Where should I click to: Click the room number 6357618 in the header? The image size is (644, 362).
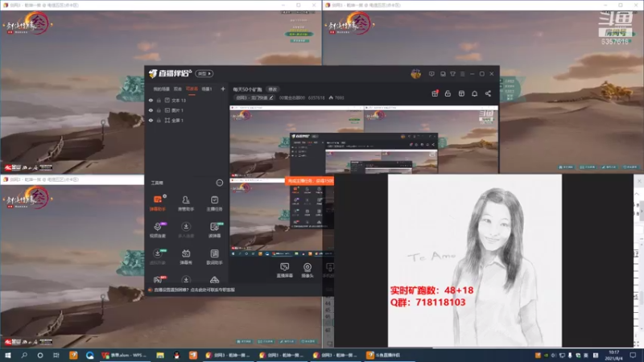[316, 97]
